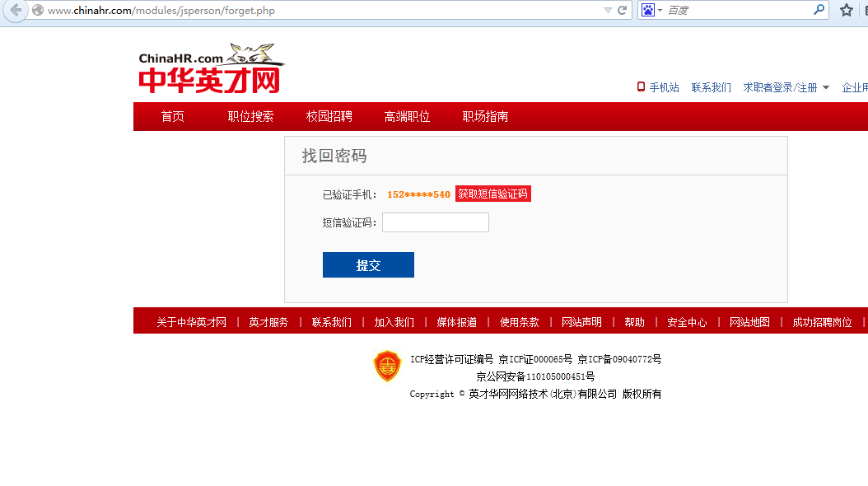The width and height of the screenshot is (868, 486).
Task: Click the 京ICP备09040772号 text
Action: (619, 359)
